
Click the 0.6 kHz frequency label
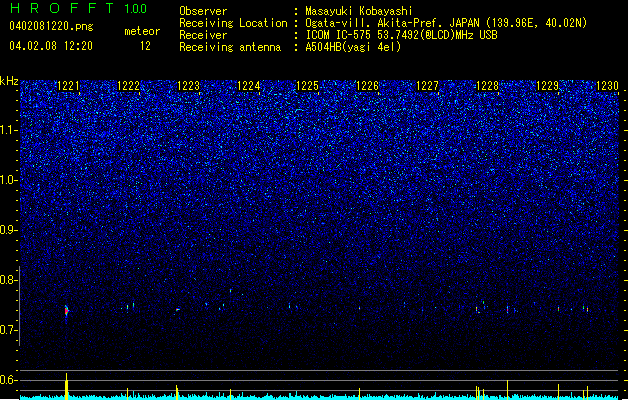pos(9,380)
